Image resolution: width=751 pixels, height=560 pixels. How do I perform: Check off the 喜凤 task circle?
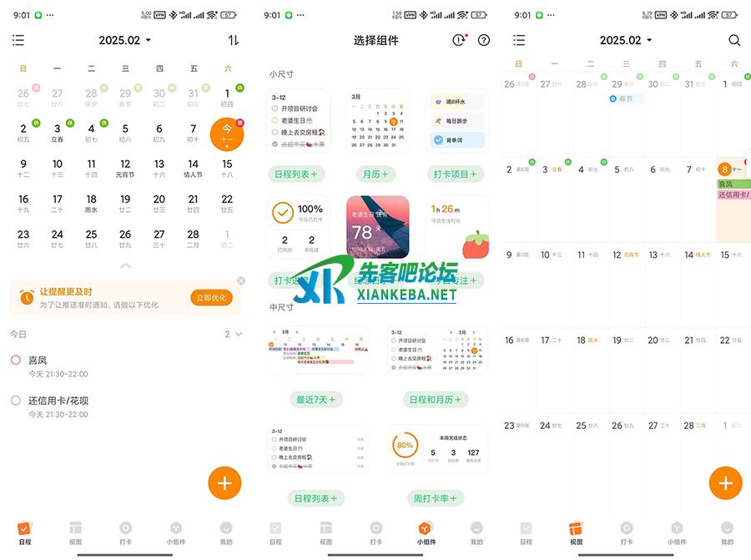16,360
